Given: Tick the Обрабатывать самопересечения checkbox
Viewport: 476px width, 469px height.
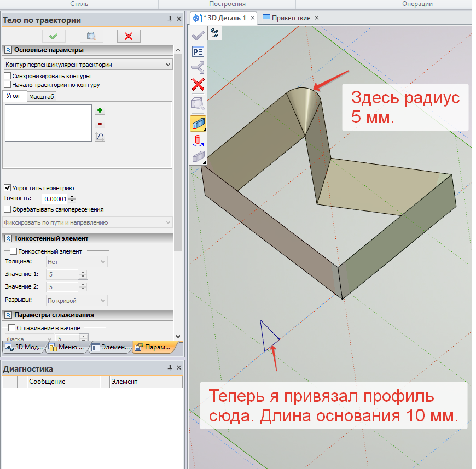Looking at the screenshot, I should (x=8, y=209).
